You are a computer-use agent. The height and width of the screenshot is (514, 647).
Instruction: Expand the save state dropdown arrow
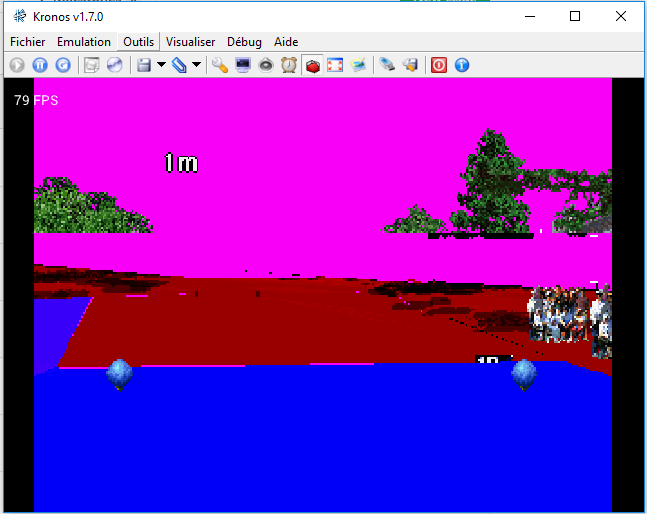tap(161, 65)
